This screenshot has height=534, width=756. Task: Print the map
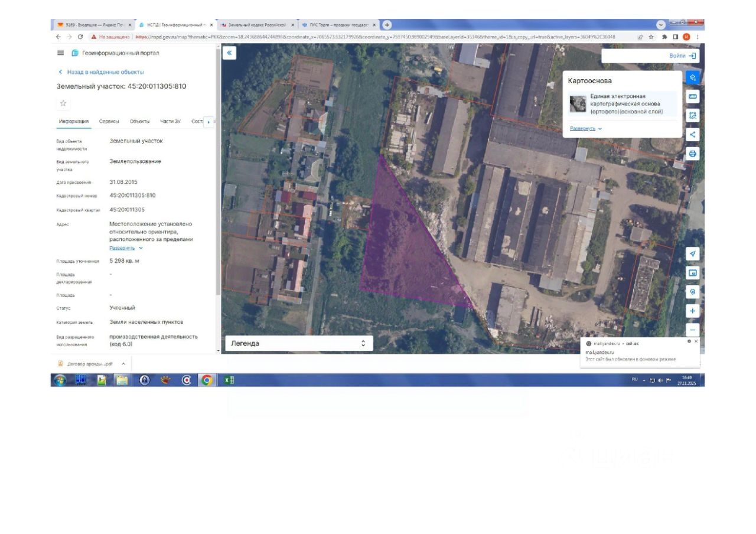click(693, 154)
